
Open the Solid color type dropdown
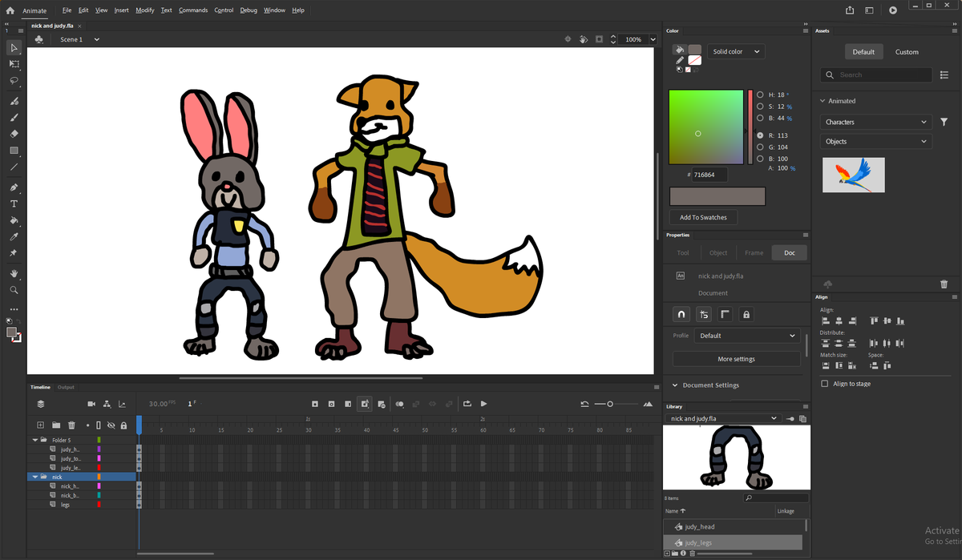[735, 51]
